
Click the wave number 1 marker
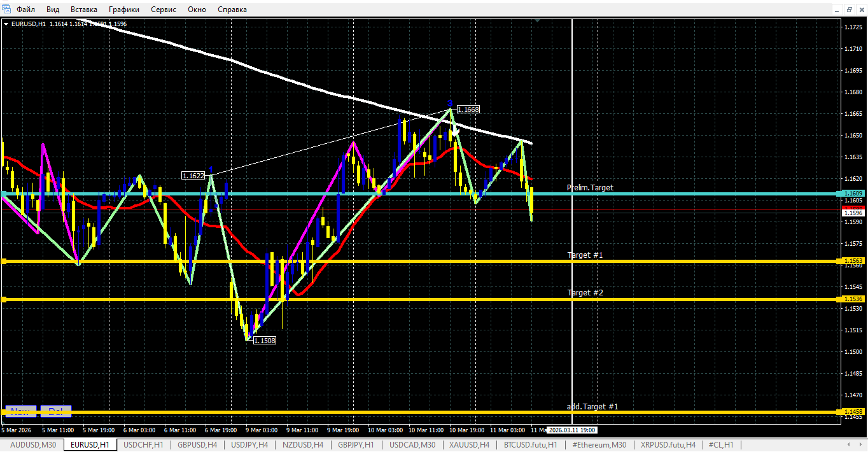click(211, 169)
